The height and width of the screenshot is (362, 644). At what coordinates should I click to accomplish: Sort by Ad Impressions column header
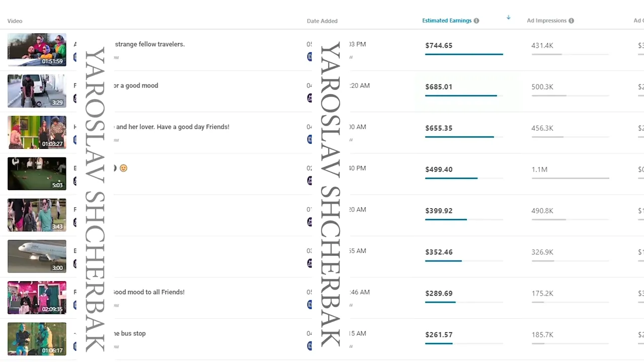(546, 21)
